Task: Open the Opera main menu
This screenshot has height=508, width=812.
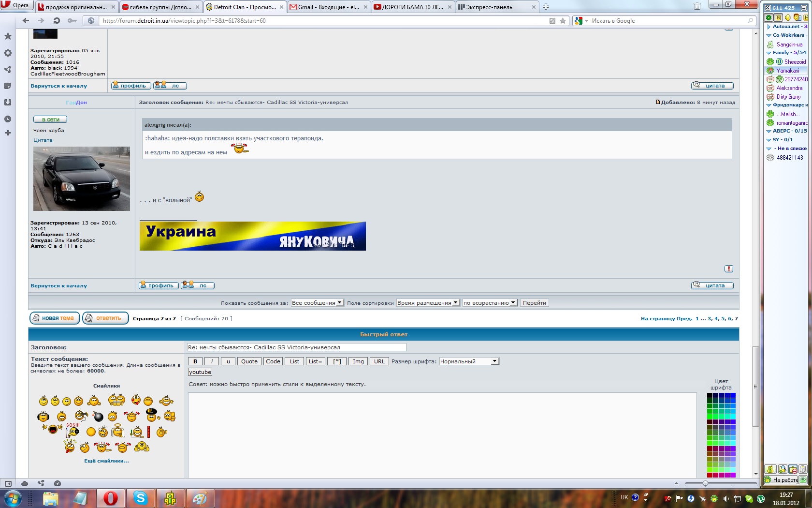Action: click(15, 5)
